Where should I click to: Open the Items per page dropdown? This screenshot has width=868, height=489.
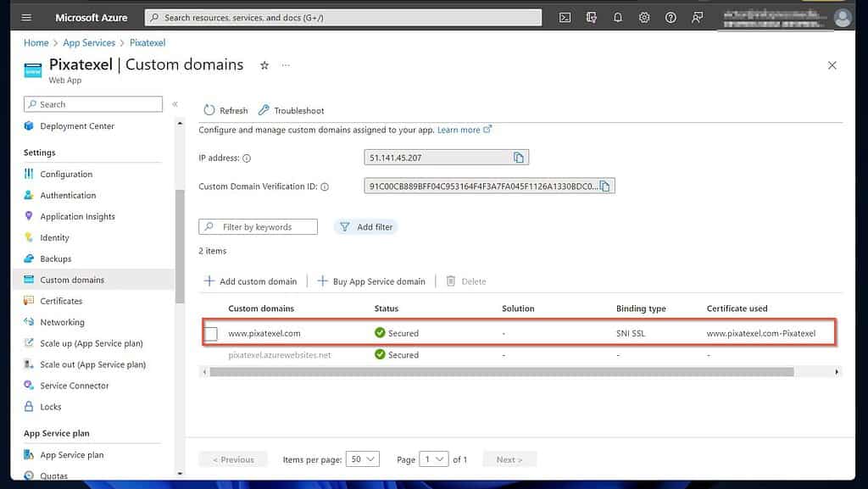click(x=363, y=459)
